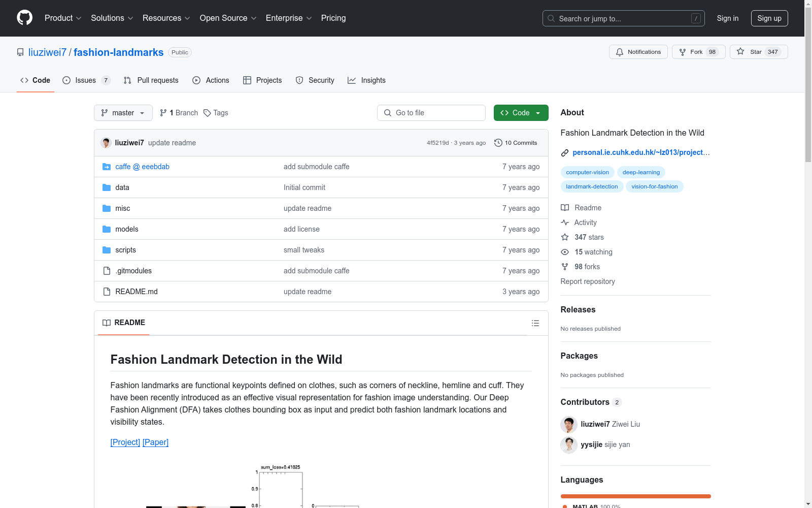Click the caffe submodule folder icon
The width and height of the screenshot is (812, 508).
click(x=107, y=167)
